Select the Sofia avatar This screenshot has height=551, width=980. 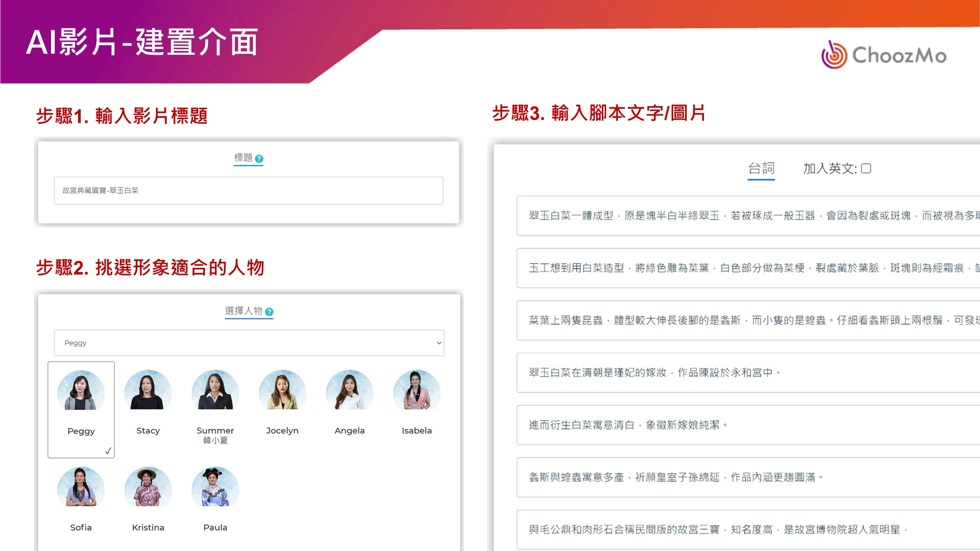click(x=81, y=488)
